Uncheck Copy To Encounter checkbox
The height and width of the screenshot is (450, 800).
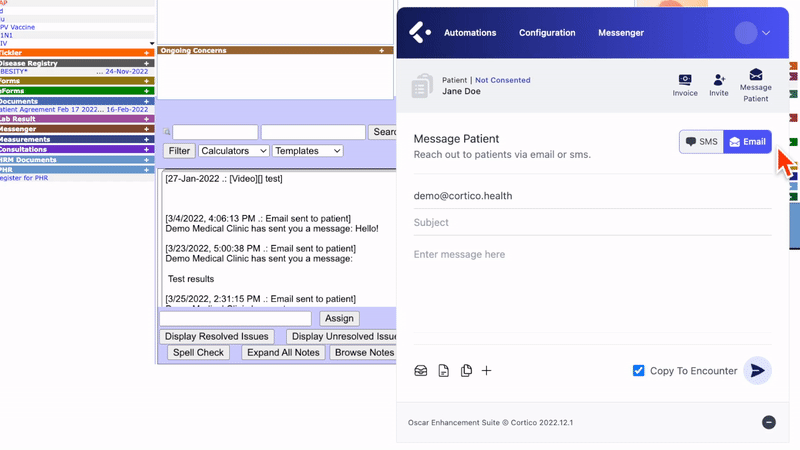click(x=639, y=371)
